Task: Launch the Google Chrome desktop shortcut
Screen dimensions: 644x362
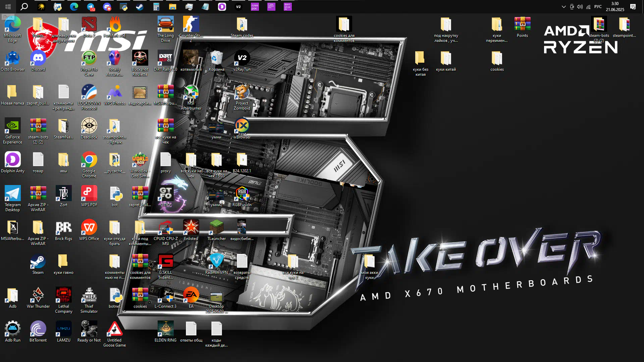Action: tap(89, 165)
